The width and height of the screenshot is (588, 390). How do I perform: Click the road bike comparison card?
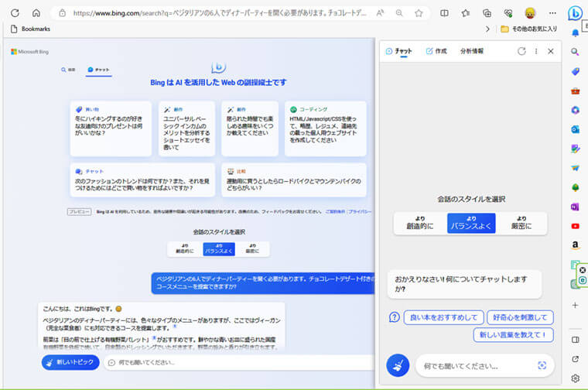pos(294,180)
